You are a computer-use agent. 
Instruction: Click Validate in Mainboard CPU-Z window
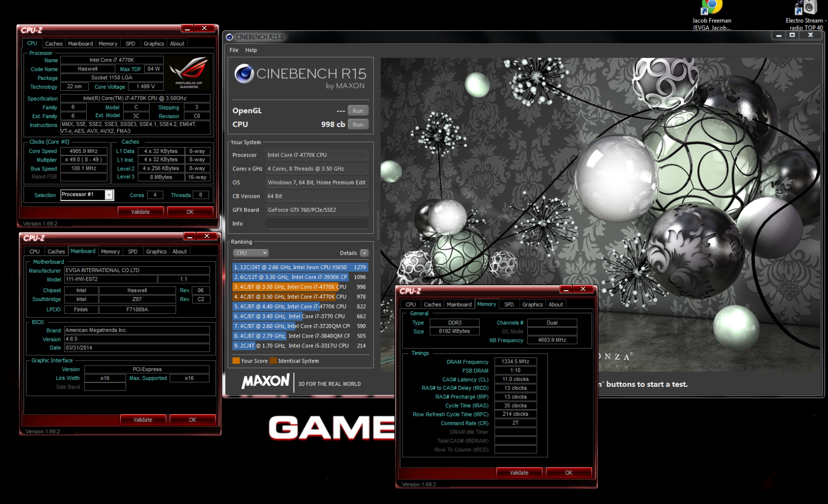coord(143,420)
